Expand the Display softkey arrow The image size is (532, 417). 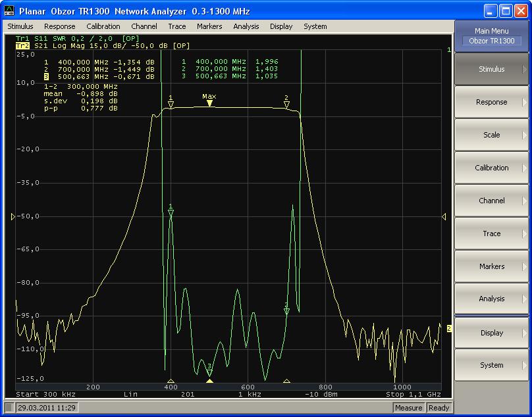525,333
